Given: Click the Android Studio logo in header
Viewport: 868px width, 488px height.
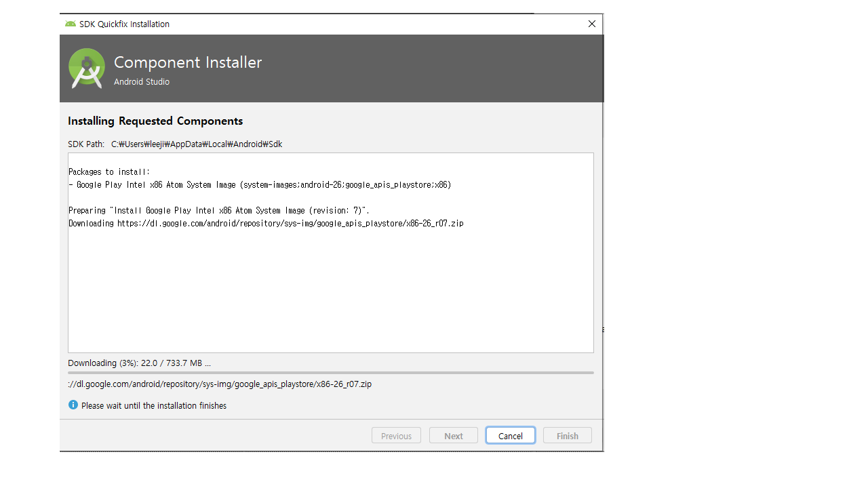Looking at the screenshot, I should point(87,68).
